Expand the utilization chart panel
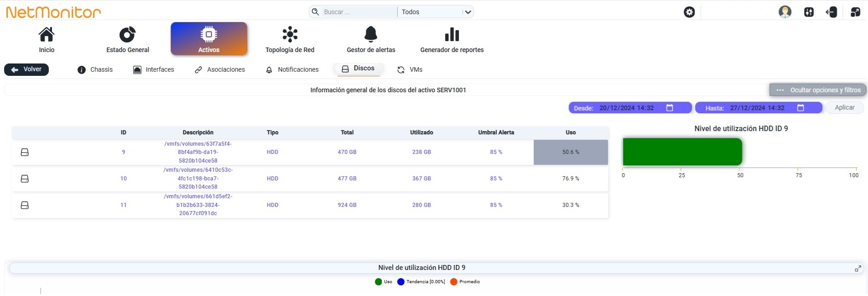This screenshot has width=868, height=296. click(858, 269)
